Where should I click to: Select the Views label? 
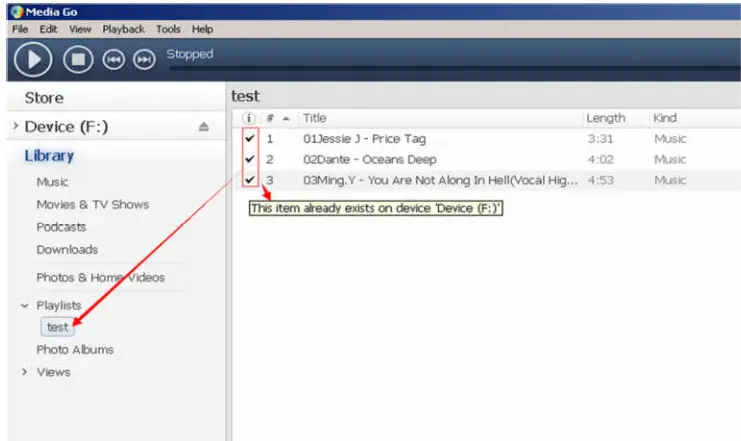tap(53, 372)
